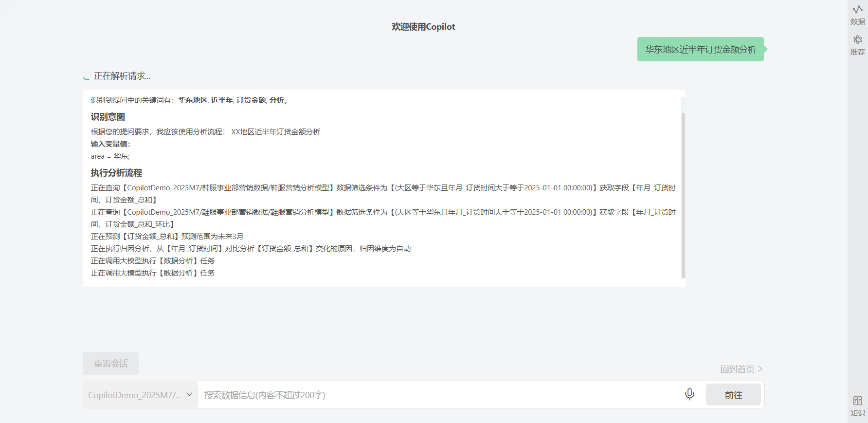This screenshot has width=868, height=423.
Task: Focus the 搜索数据信息 search input
Action: pos(438,395)
